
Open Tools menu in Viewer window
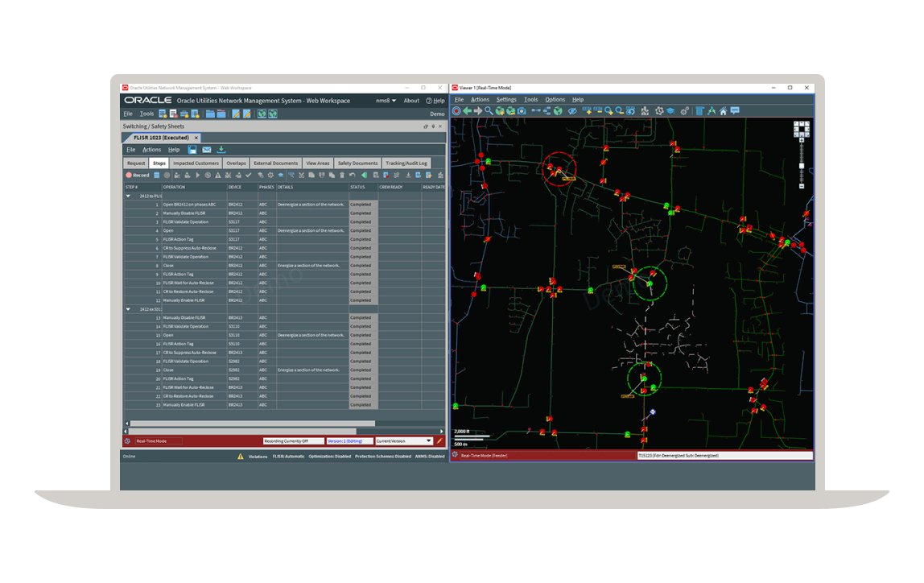point(531,100)
